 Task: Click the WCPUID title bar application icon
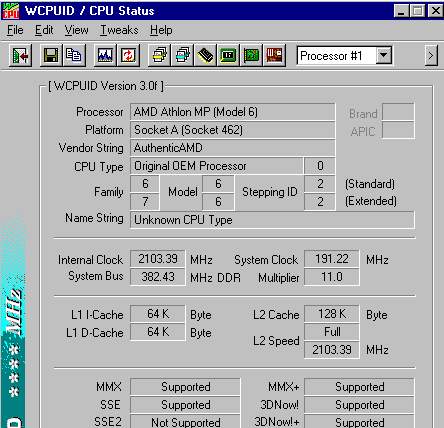tap(10, 11)
